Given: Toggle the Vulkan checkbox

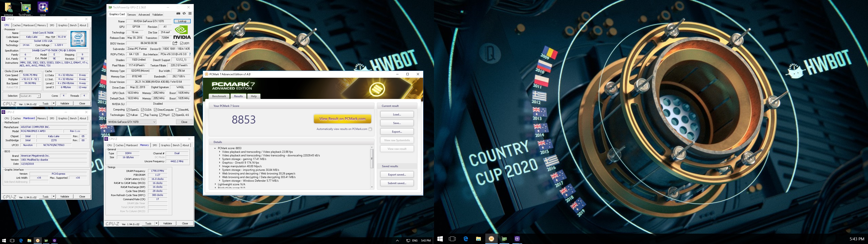Looking at the screenshot, I should click(x=128, y=115).
